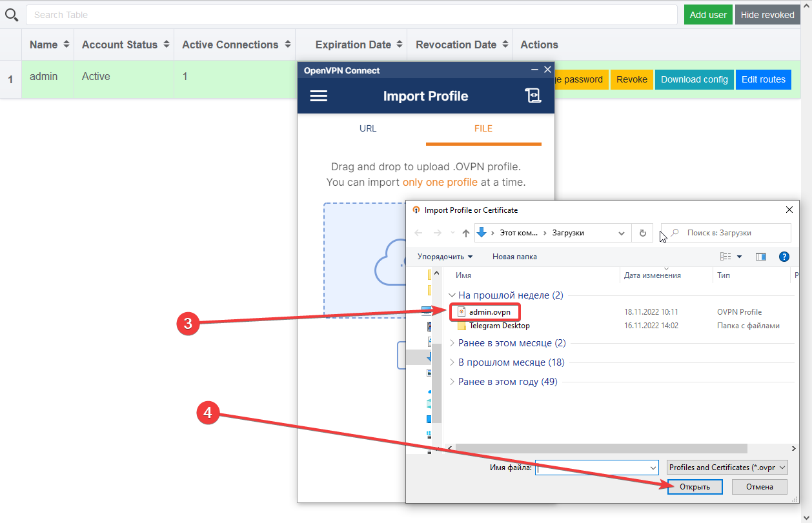Open the view options dropdown arrow
The height and width of the screenshot is (523, 812).
tap(740, 257)
